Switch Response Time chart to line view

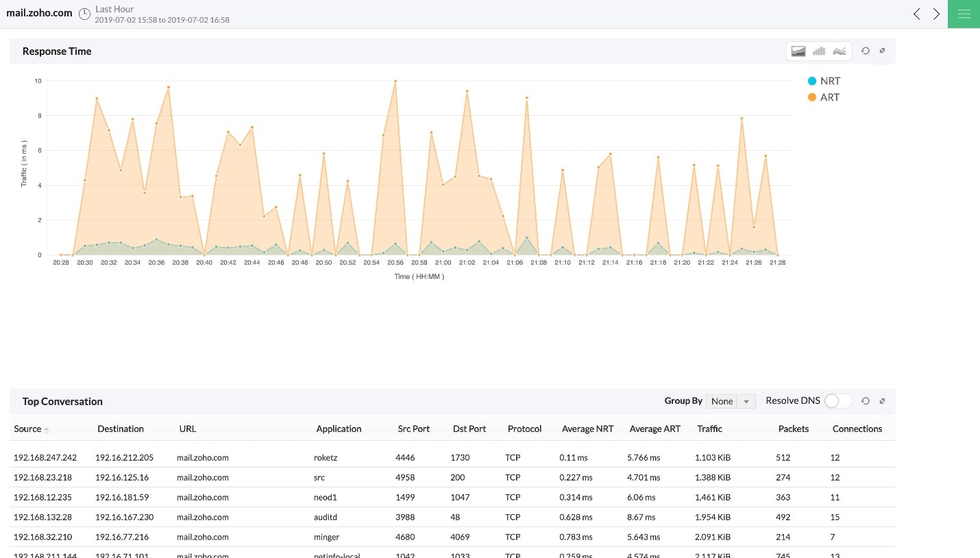[839, 51]
